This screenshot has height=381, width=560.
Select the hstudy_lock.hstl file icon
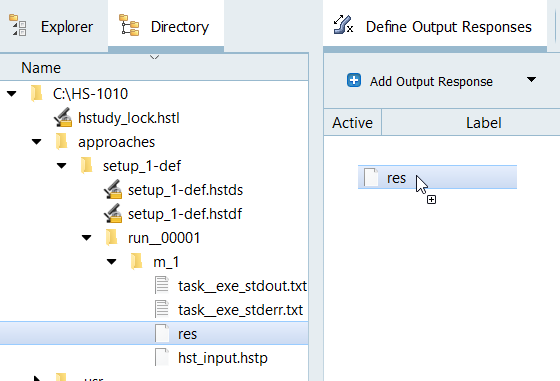coord(63,117)
